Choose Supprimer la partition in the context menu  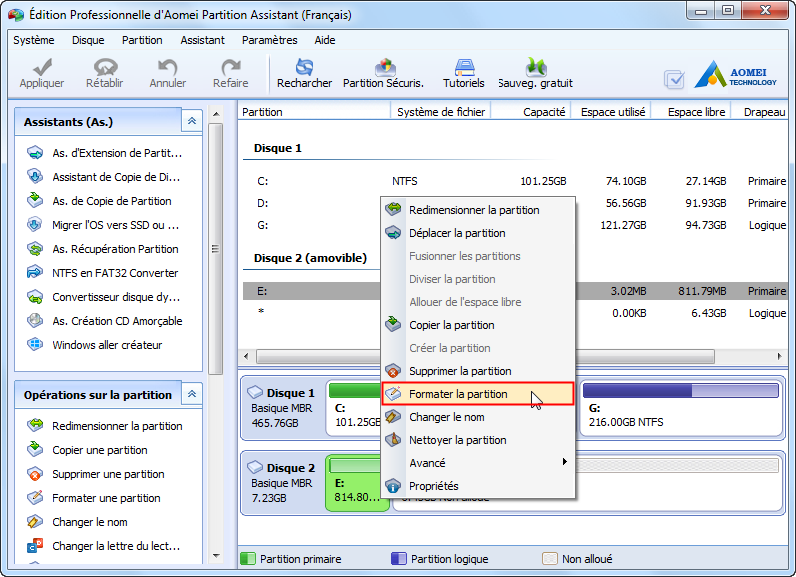click(x=478, y=371)
